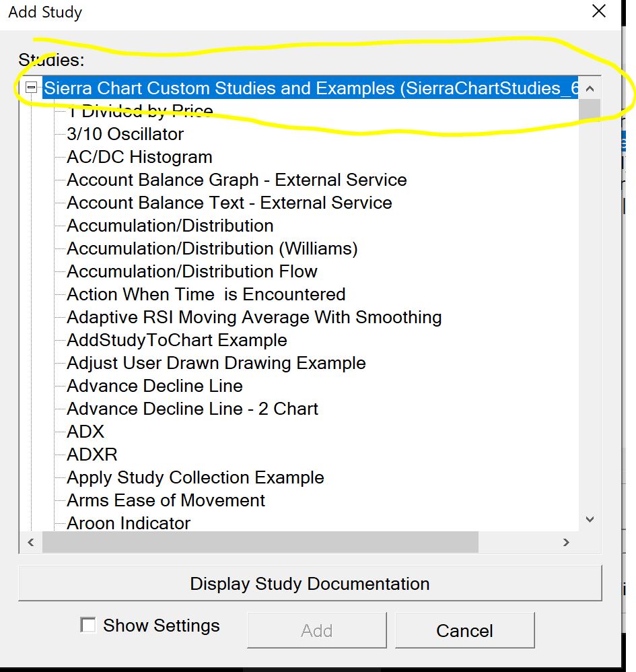636x672 pixels.
Task: Select Accumulation/Distribution (Williams) study
Action: pyautogui.click(x=213, y=248)
